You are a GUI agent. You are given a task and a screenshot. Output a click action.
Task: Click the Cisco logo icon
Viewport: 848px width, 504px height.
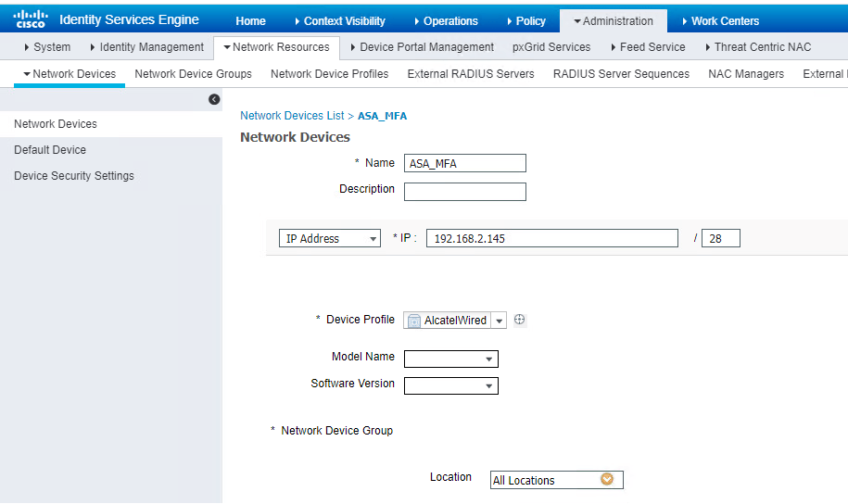pyautogui.click(x=31, y=19)
